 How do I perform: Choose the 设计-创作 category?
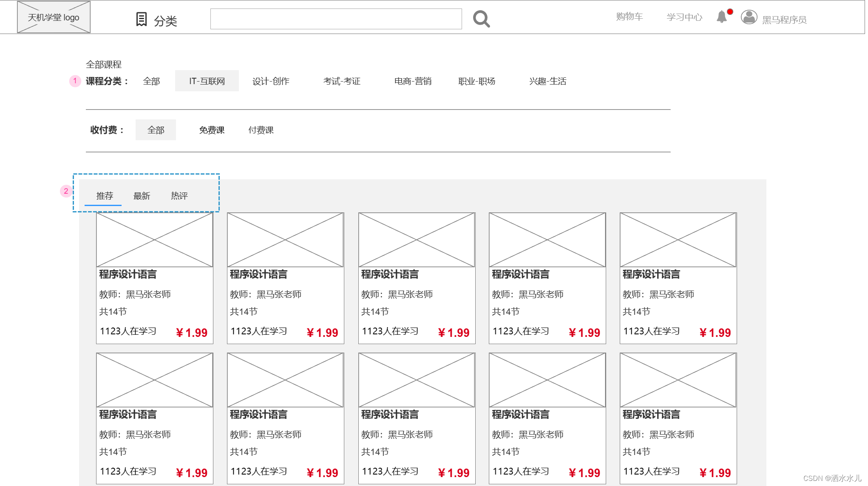pyautogui.click(x=271, y=81)
